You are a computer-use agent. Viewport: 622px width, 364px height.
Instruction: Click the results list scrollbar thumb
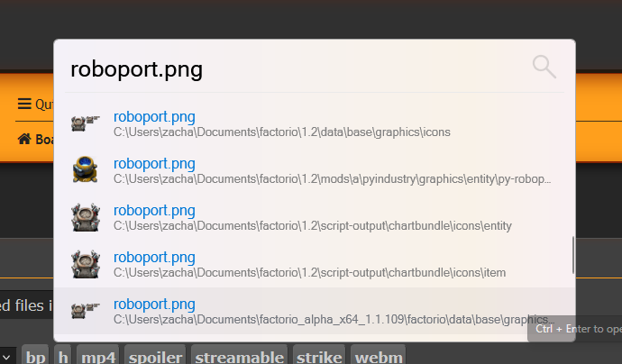(x=573, y=255)
